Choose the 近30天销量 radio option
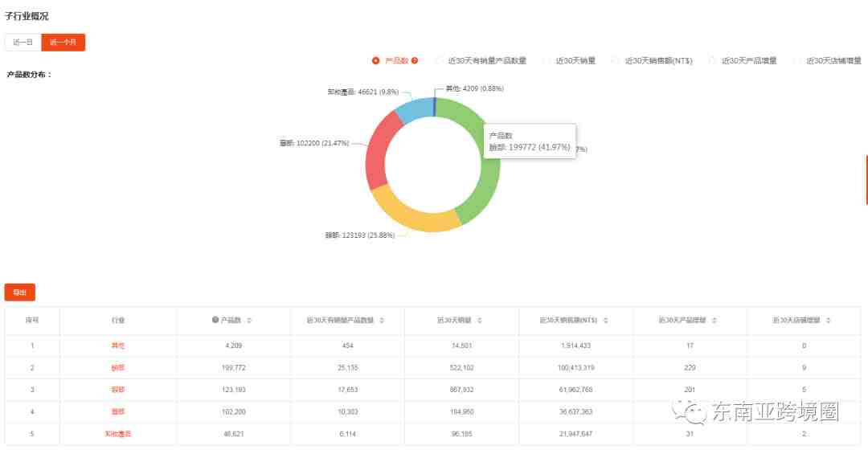The image size is (868, 450). (547, 60)
